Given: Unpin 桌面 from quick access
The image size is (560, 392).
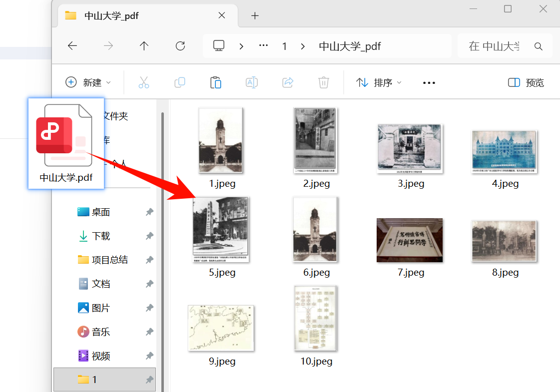Looking at the screenshot, I should [x=149, y=212].
